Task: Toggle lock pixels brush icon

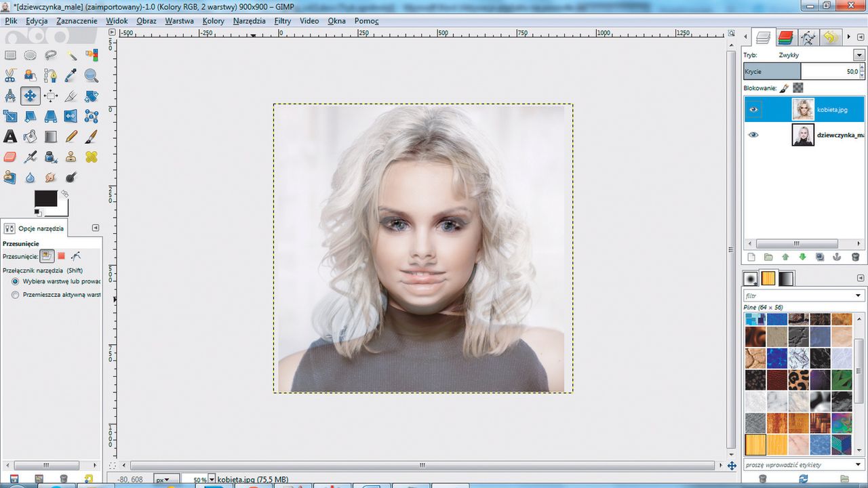Action: (x=784, y=87)
